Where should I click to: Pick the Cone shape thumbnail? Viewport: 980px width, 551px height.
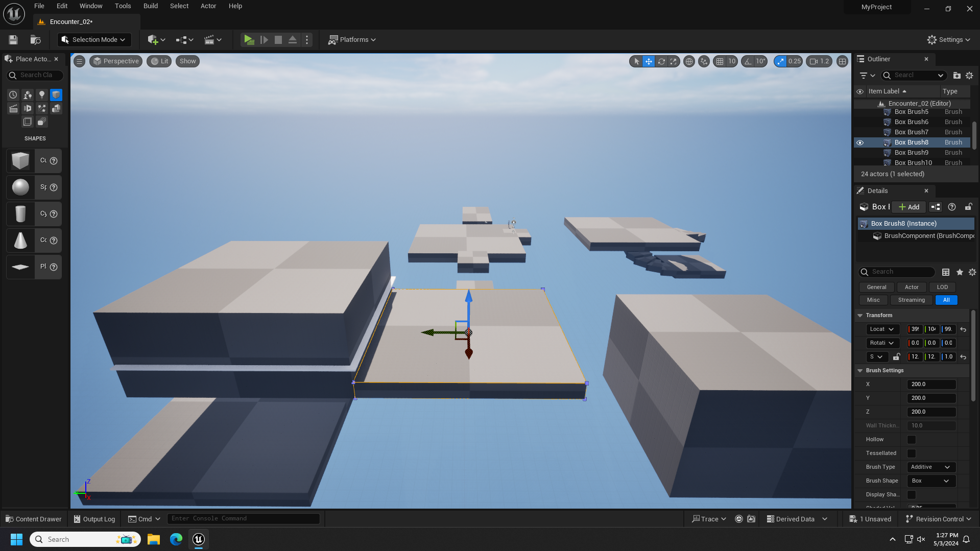(x=20, y=241)
